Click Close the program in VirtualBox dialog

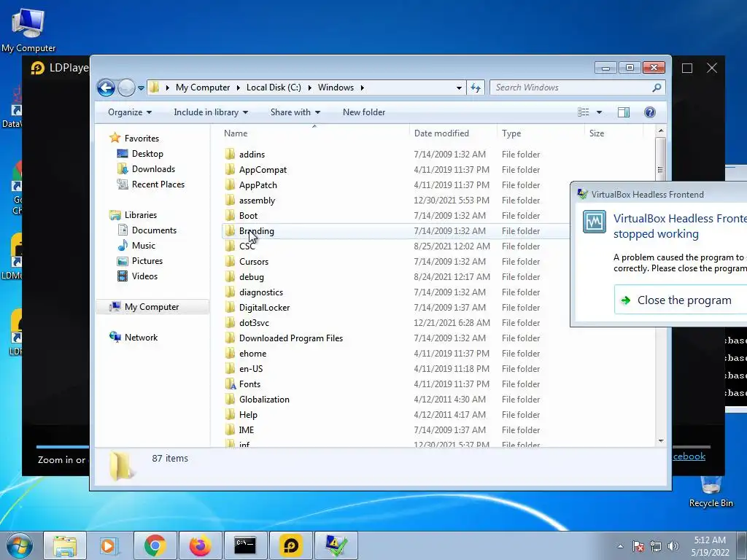681,300
